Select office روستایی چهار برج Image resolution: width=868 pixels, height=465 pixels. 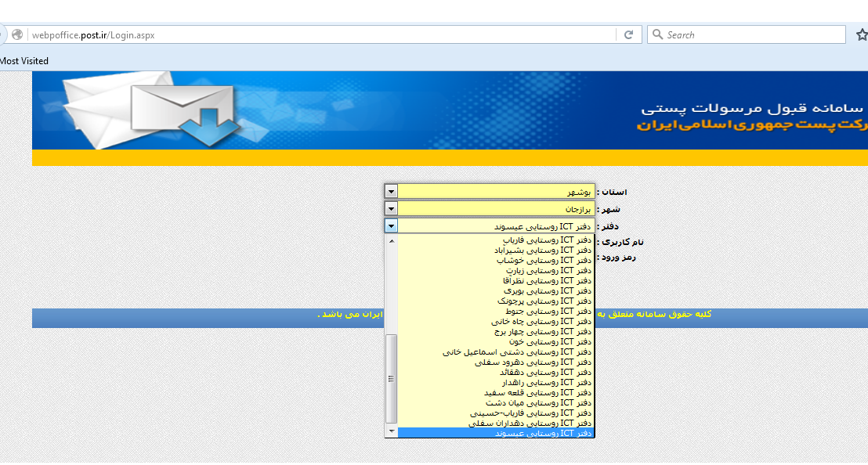495,332
